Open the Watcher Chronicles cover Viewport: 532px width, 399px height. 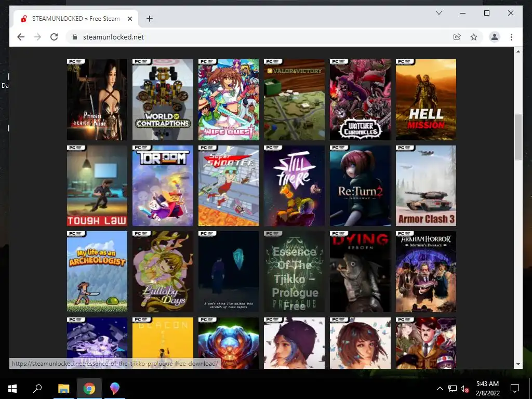pyautogui.click(x=360, y=100)
